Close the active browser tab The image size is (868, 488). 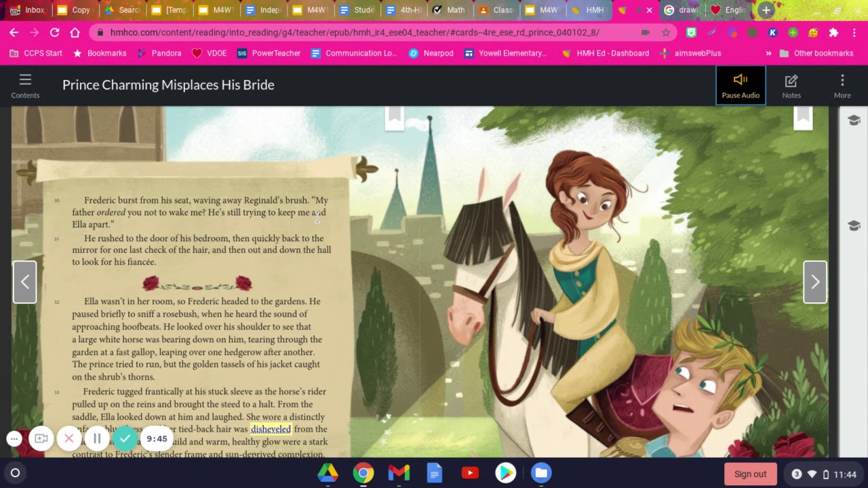(649, 10)
